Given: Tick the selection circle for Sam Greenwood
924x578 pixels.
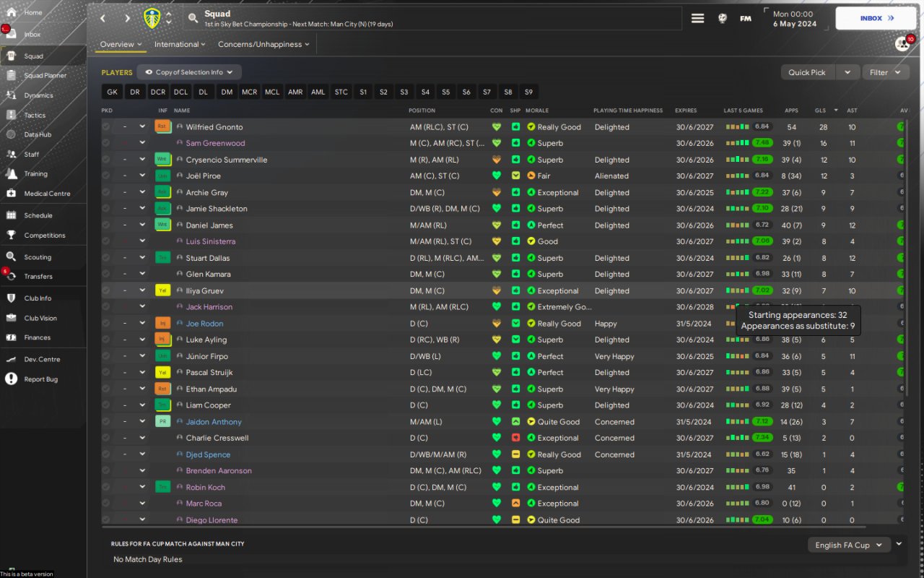Looking at the screenshot, I should point(106,143).
